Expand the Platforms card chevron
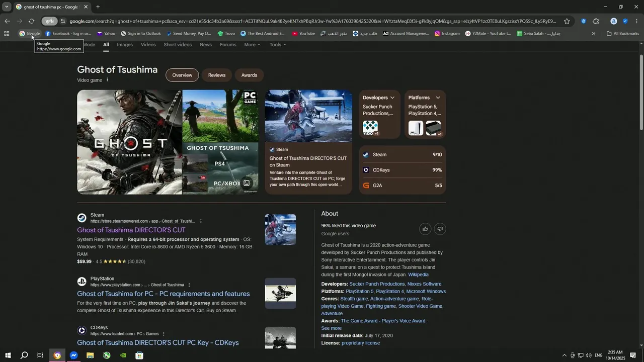Viewport: 644px width, 362px height. (438, 98)
